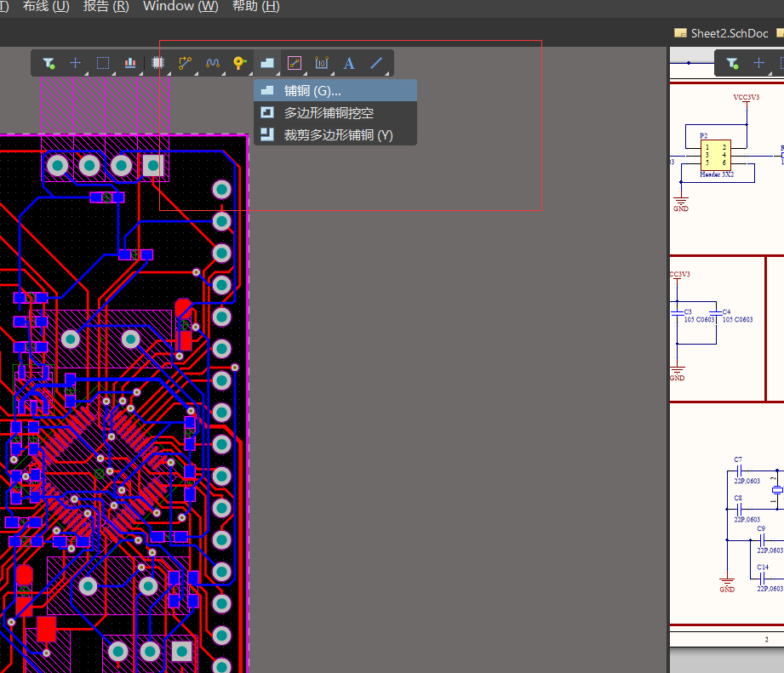This screenshot has width=784, height=673.
Task: Select the yellow P2 header symbol body
Action: point(716,156)
